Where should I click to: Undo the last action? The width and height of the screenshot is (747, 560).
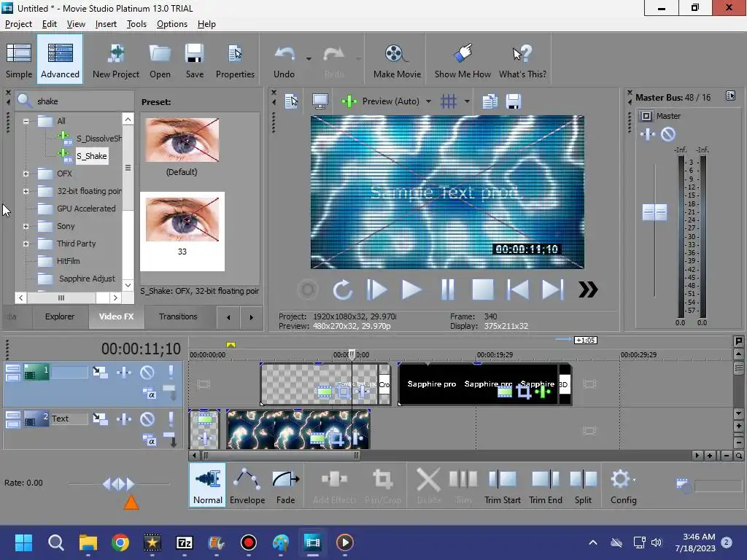pyautogui.click(x=285, y=60)
